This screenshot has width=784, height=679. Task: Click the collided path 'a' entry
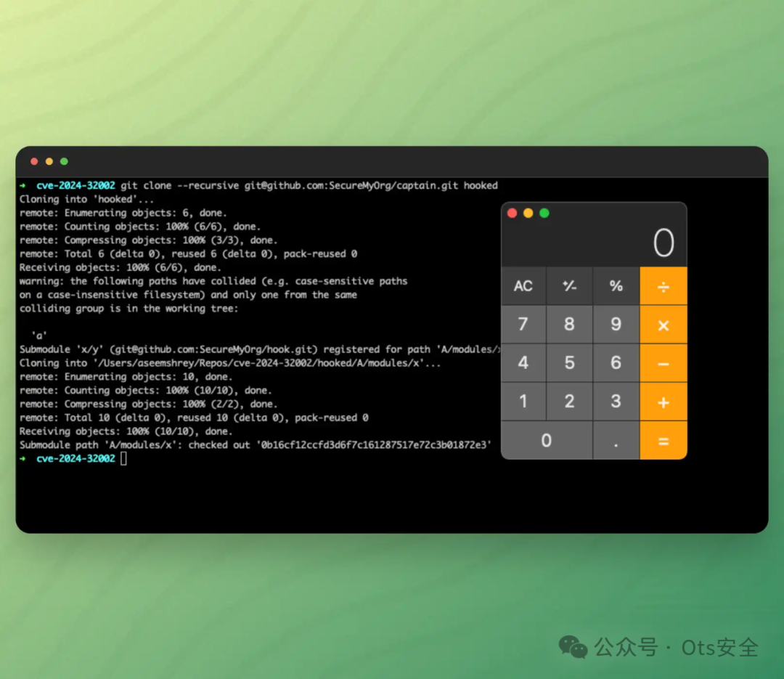point(39,336)
